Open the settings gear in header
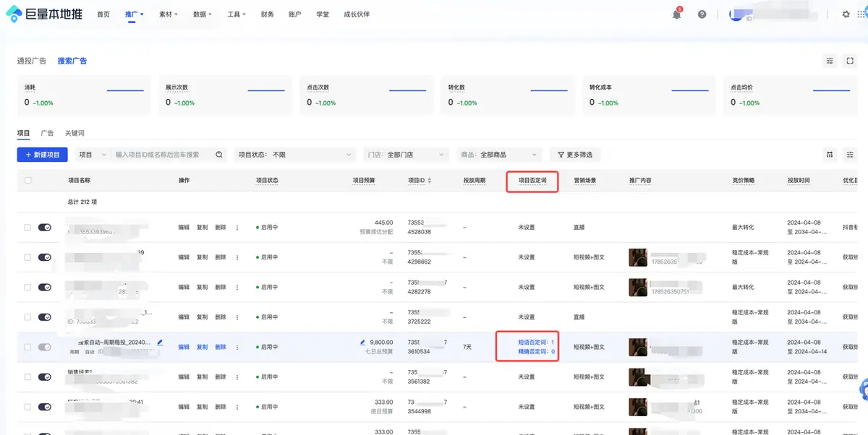Viewport: 868px width, 435px height. (846, 14)
